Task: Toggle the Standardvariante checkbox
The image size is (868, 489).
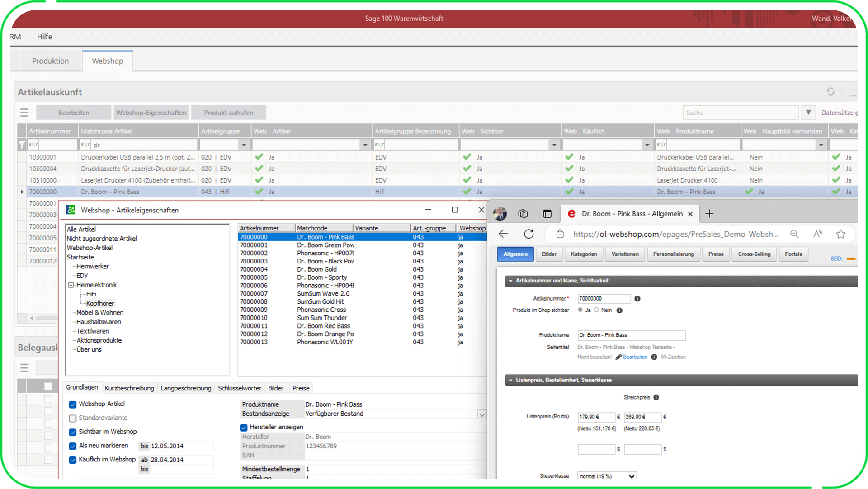Action: [x=72, y=418]
